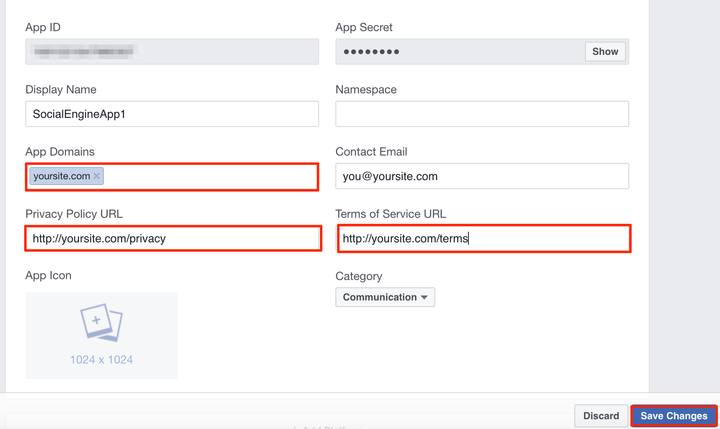Select the blurred App ID field

pos(172,51)
